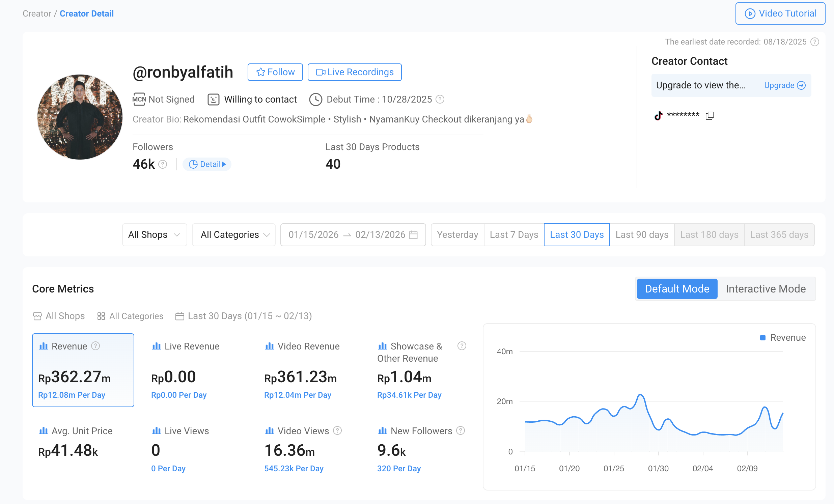Screen dimensions: 834x504
Task: Follow the creator @ronbyalfatih
Action: pyautogui.click(x=275, y=72)
